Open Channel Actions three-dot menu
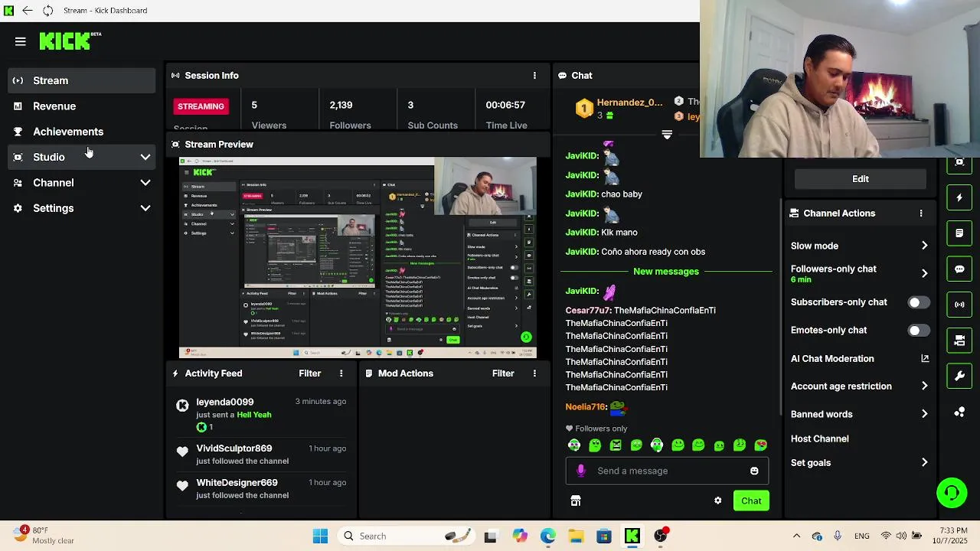 [x=921, y=214]
